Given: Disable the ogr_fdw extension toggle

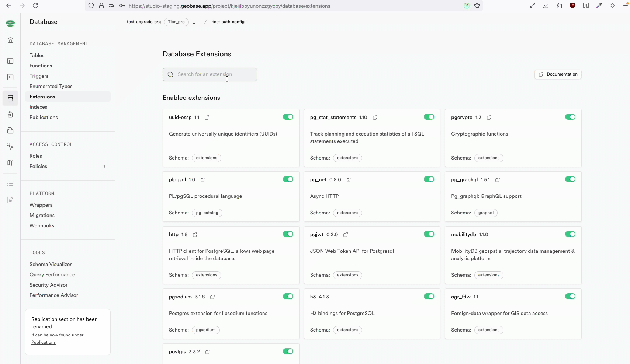Looking at the screenshot, I should 570,296.
